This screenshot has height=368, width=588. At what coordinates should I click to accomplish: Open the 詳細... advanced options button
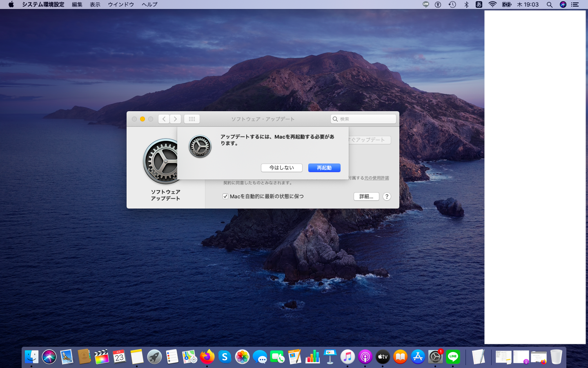[366, 197]
